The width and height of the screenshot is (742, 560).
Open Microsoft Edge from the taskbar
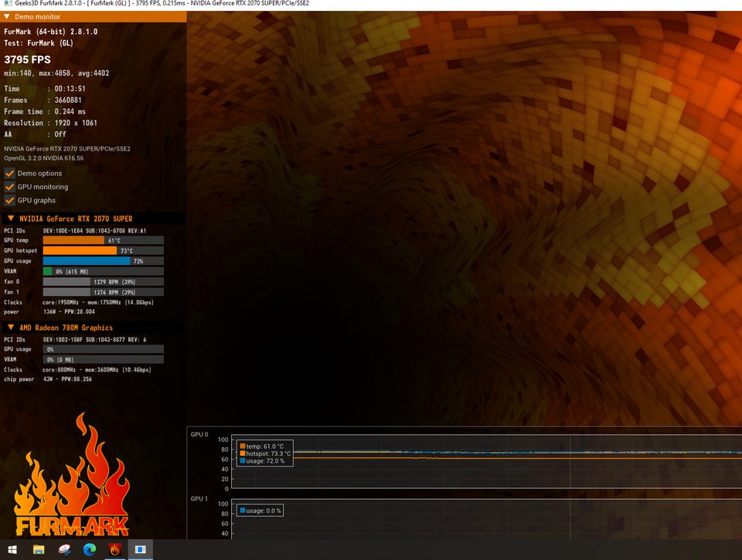coord(90,550)
